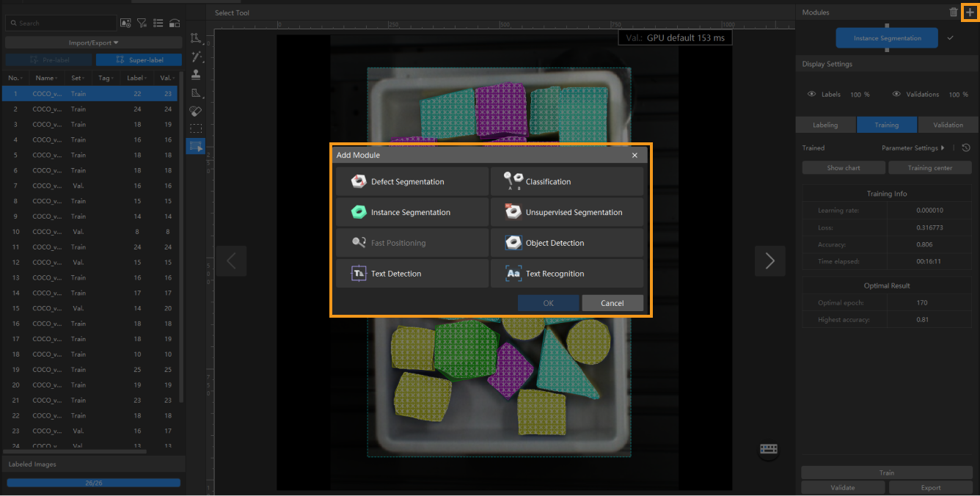This screenshot has width=980, height=496.
Task: Delete module with the trash icon
Action: click(953, 12)
